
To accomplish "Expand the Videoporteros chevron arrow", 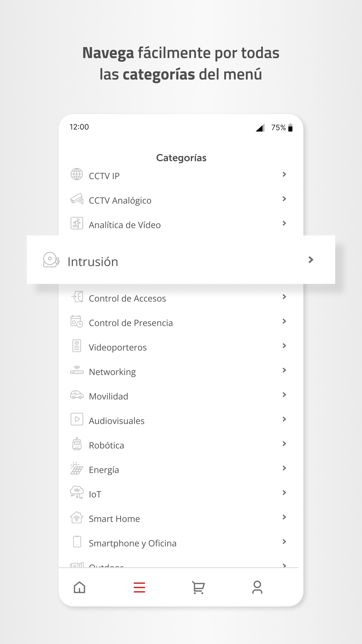I will coord(284,346).
